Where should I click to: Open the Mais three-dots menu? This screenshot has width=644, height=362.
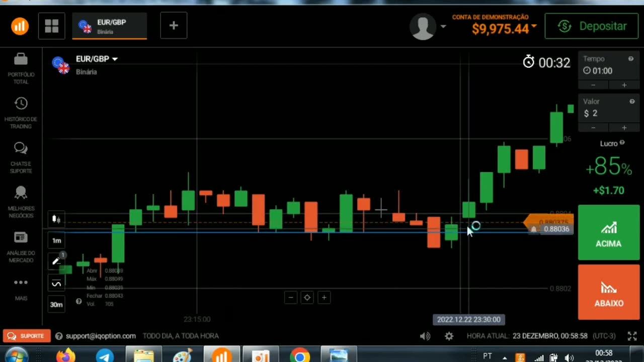21,289
